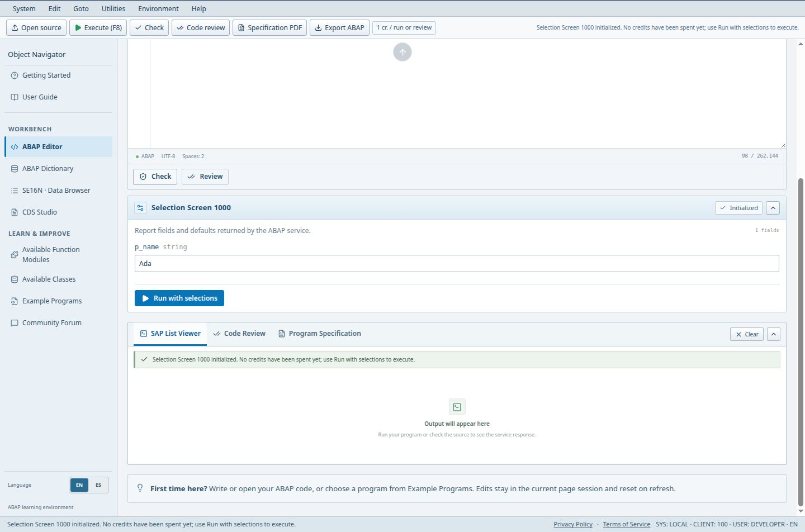This screenshot has height=532, width=805.
Task: Click the p_name input field containing Ada
Action: tap(457, 264)
